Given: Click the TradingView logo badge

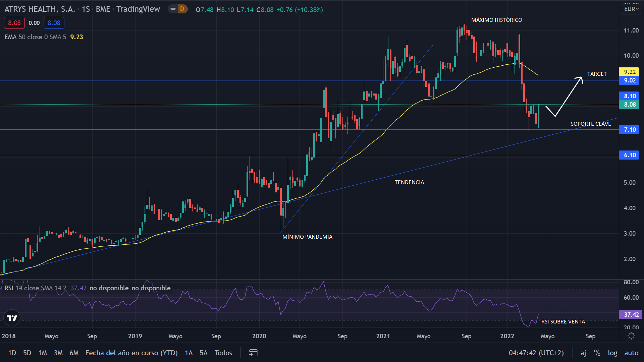Looking at the screenshot, I should (x=12, y=318).
